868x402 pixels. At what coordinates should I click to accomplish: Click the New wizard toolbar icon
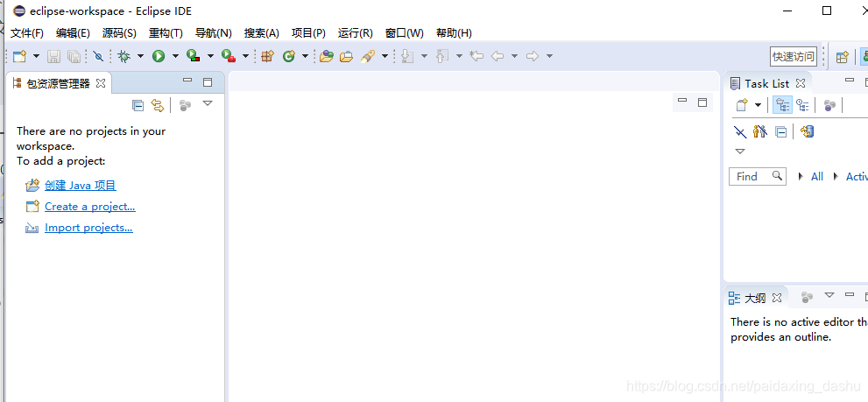coord(20,56)
